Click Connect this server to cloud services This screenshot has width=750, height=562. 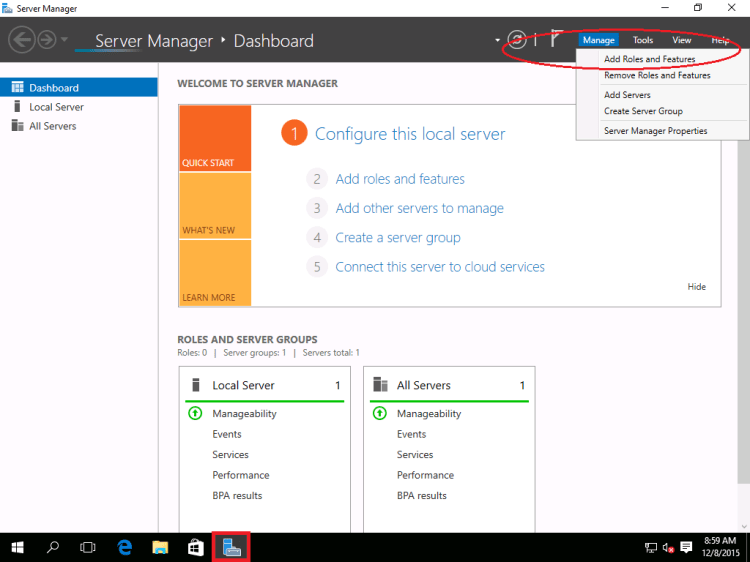coord(440,267)
